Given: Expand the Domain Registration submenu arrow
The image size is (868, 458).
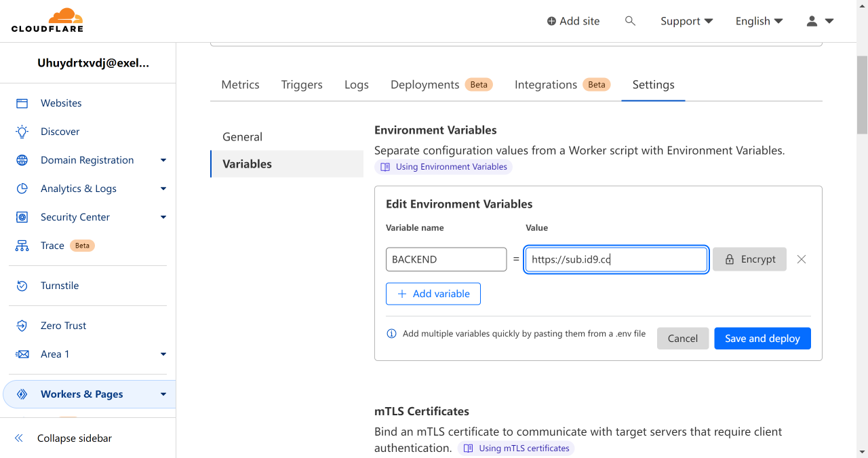Looking at the screenshot, I should [163, 160].
